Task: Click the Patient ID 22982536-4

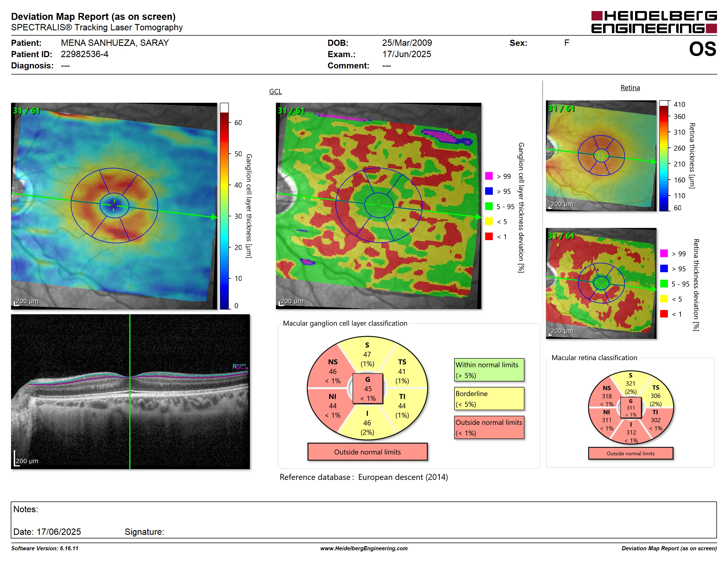Action: pyautogui.click(x=84, y=54)
